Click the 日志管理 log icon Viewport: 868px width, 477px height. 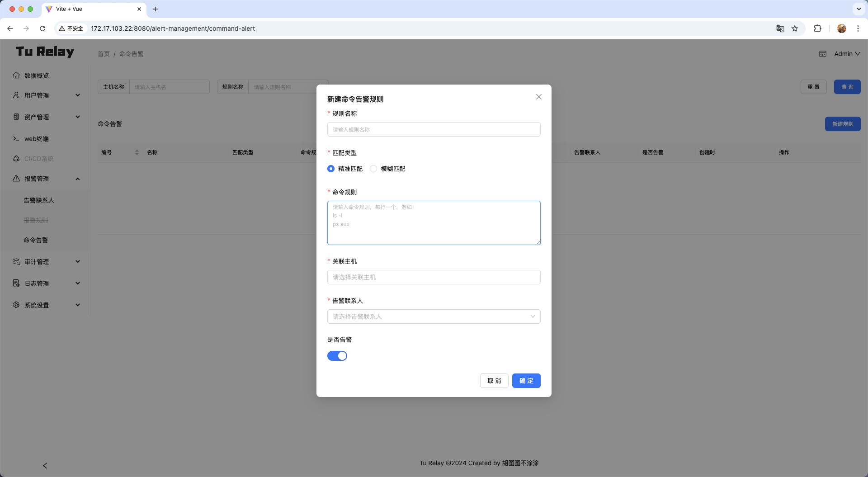[x=16, y=283]
